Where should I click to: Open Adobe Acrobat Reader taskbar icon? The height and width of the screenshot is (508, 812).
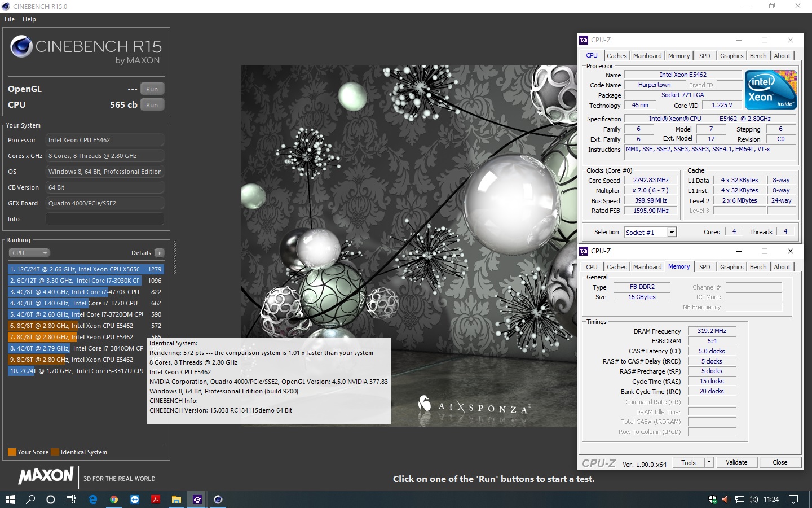tap(156, 500)
